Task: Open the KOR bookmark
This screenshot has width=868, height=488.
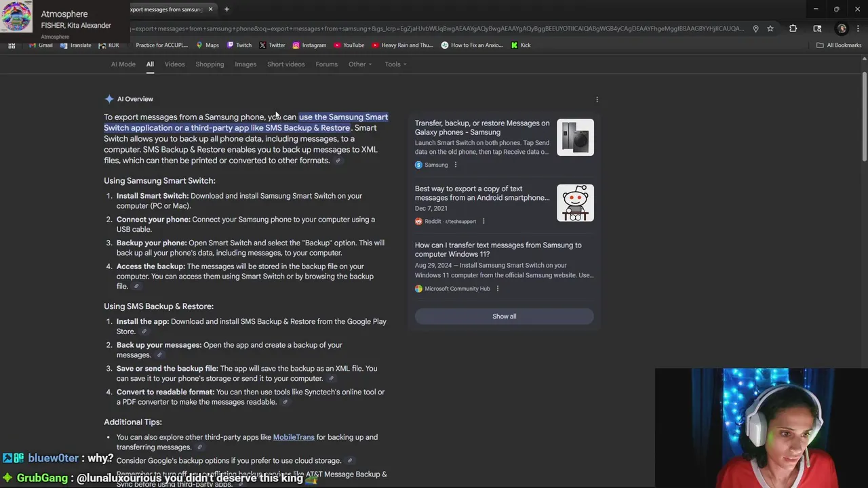Action: coord(108,45)
